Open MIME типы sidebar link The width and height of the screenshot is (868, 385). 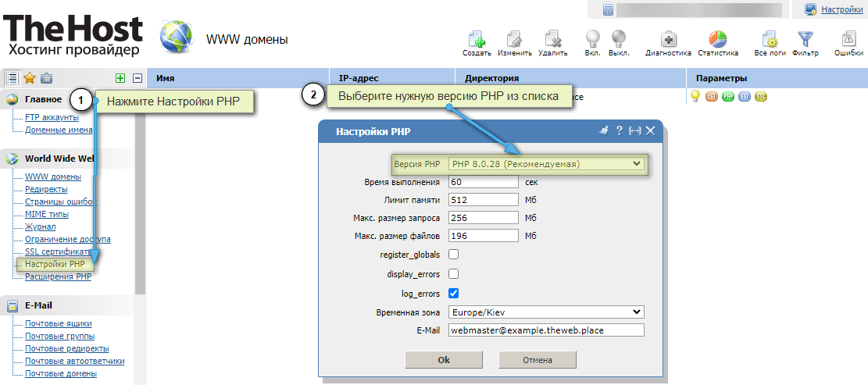pos(47,214)
